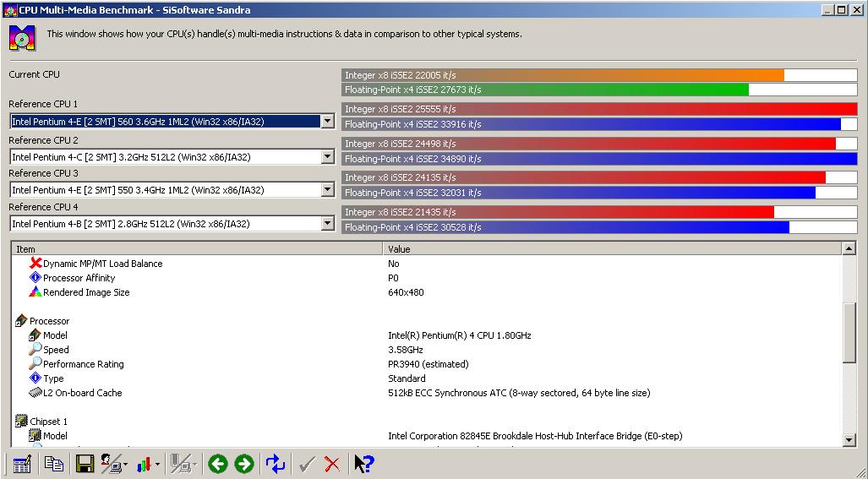Click the blue refresh arrows icon

(276, 464)
